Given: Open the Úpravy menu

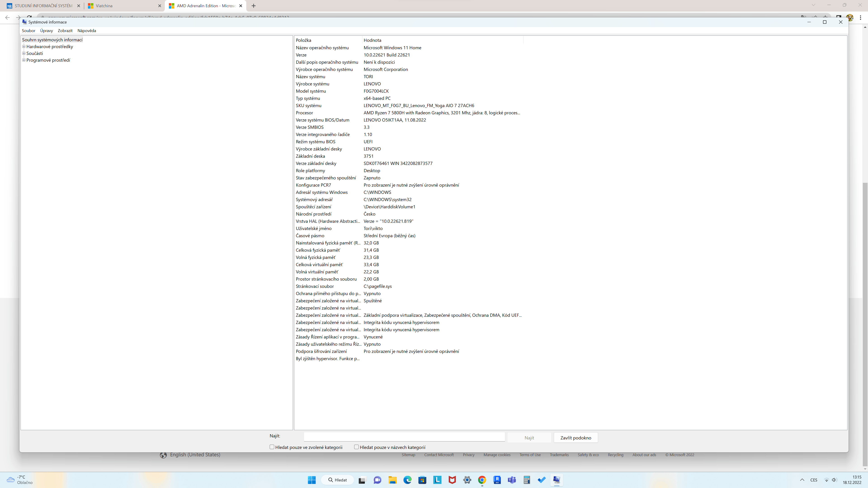Looking at the screenshot, I should point(47,31).
